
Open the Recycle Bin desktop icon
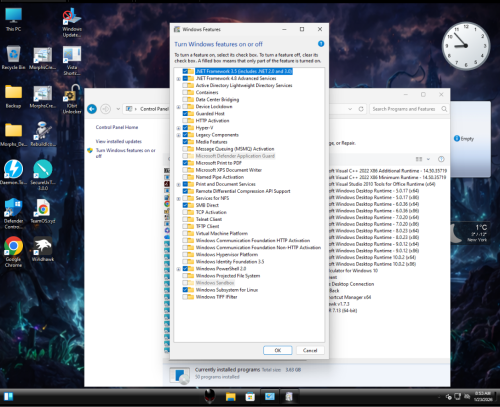[13, 57]
